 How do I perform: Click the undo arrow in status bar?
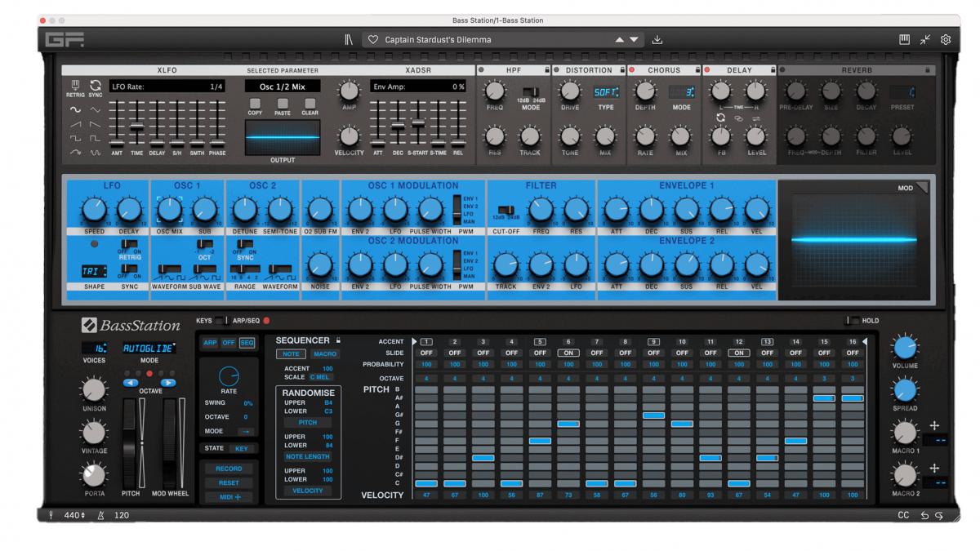pyautogui.click(x=924, y=516)
